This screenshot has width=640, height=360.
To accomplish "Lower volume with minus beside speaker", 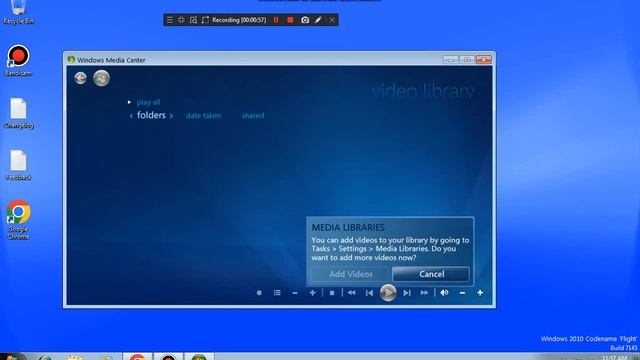I will click(x=462, y=293).
